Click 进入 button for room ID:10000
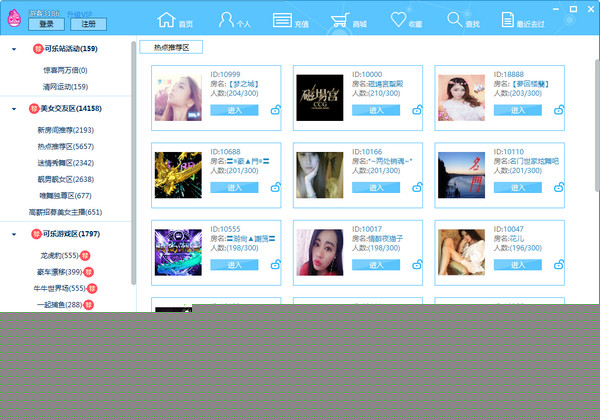The image size is (600, 420). (376, 110)
